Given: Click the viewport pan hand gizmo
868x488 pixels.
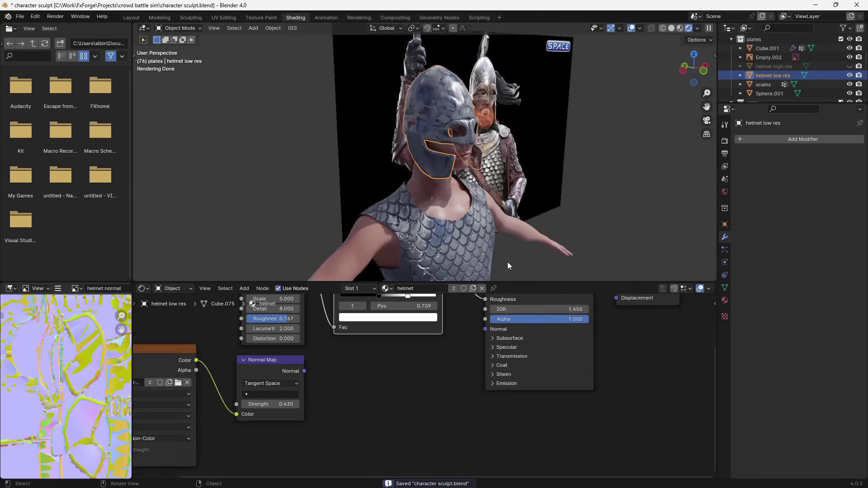Looking at the screenshot, I should click(x=707, y=107).
